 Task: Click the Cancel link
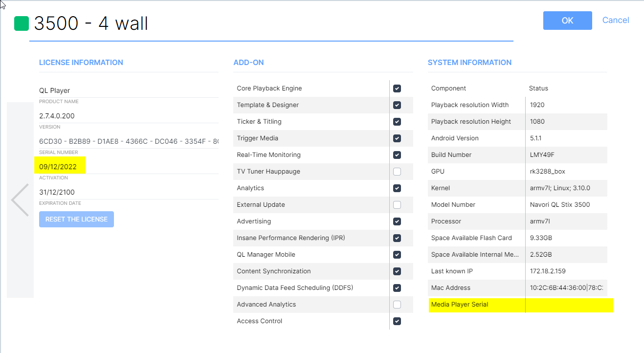coord(615,20)
